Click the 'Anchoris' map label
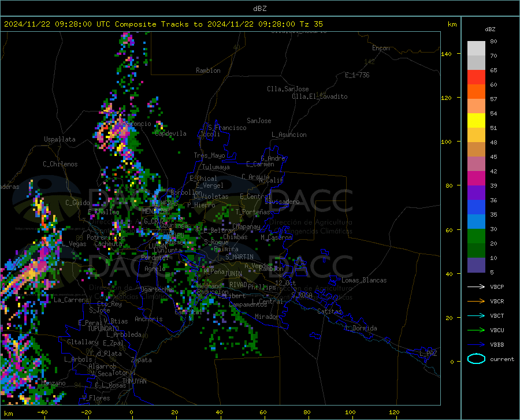 (148, 319)
